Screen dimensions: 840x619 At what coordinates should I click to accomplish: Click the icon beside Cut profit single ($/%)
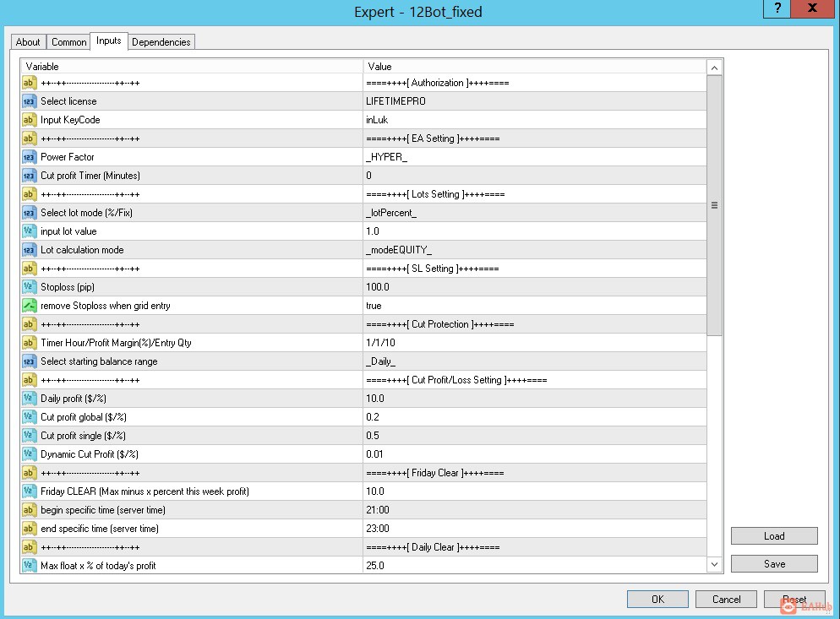click(x=29, y=436)
